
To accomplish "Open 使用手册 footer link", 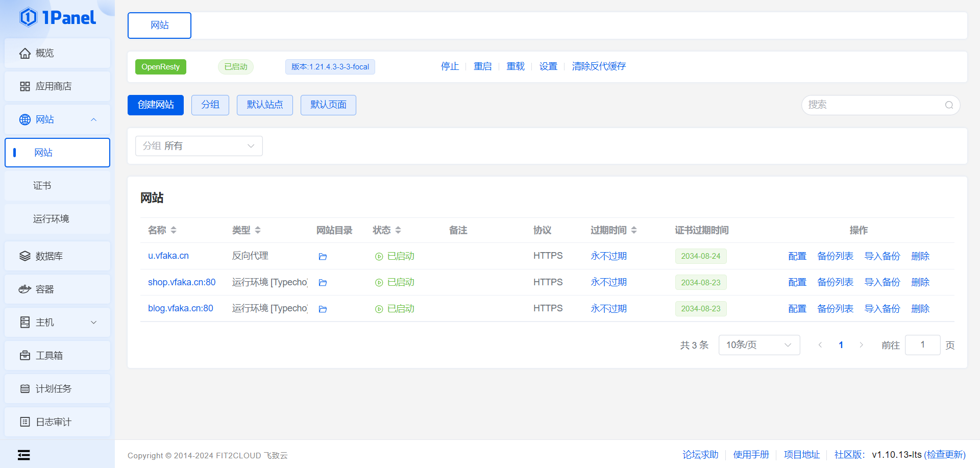I will click(751, 455).
